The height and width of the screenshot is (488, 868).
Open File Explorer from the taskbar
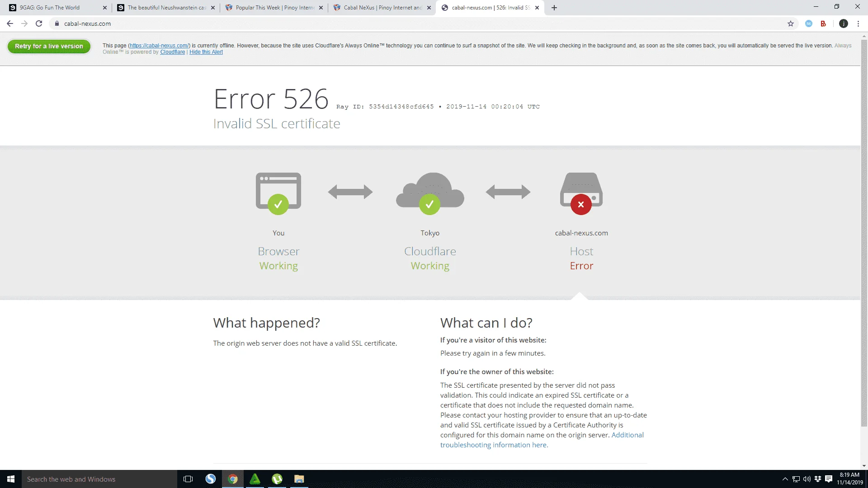(x=299, y=479)
